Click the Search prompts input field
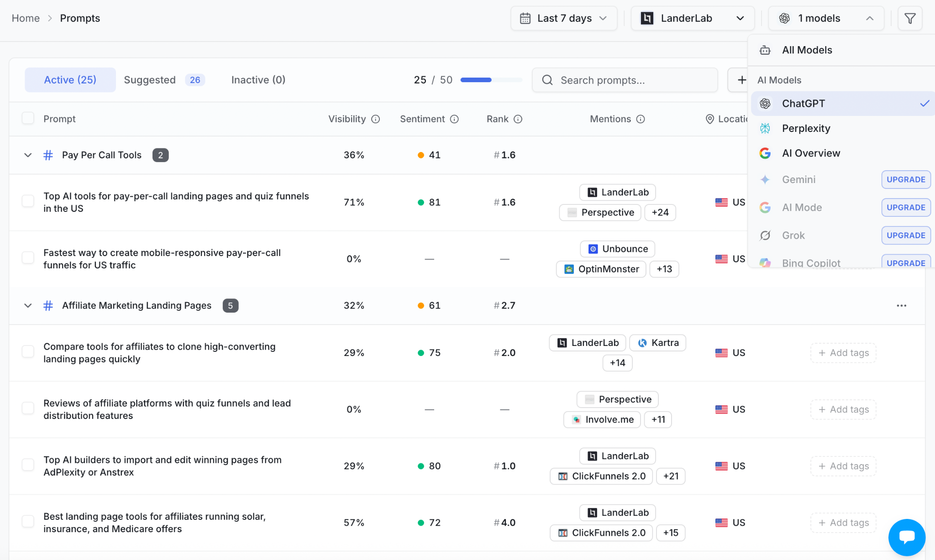935x560 pixels. point(625,80)
